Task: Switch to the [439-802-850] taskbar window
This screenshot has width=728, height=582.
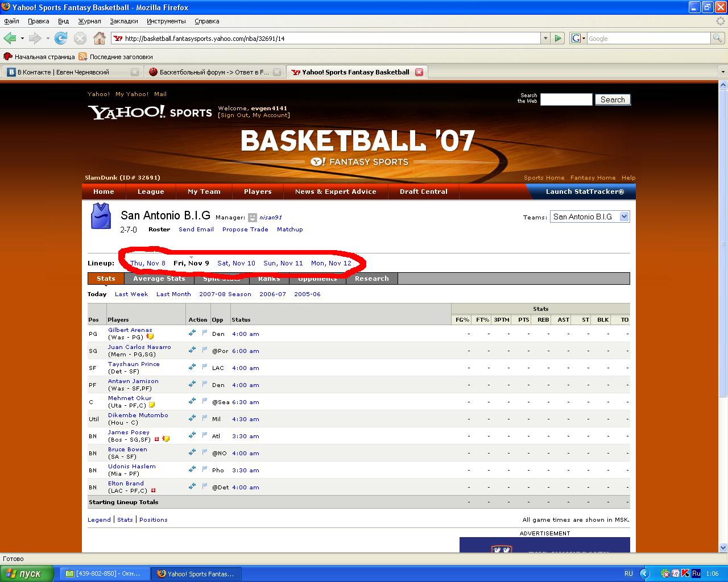Action: (105, 574)
